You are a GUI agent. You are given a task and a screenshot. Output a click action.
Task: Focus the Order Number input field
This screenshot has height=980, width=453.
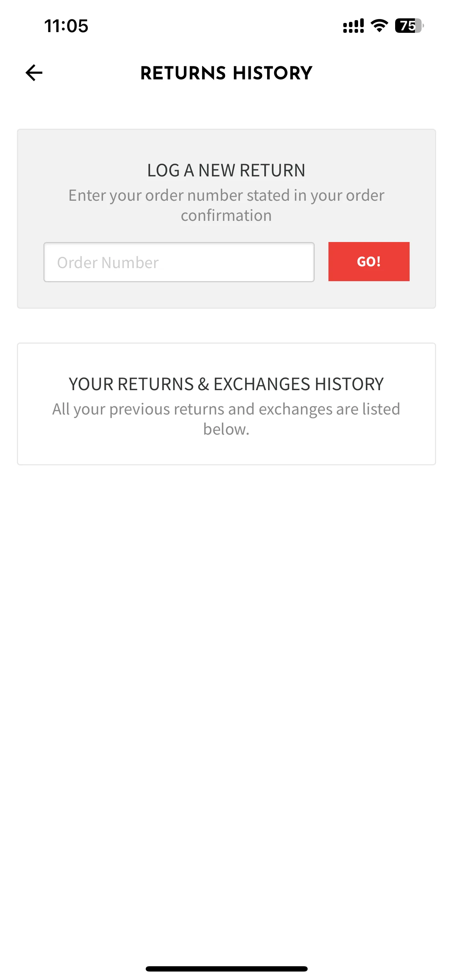179,262
